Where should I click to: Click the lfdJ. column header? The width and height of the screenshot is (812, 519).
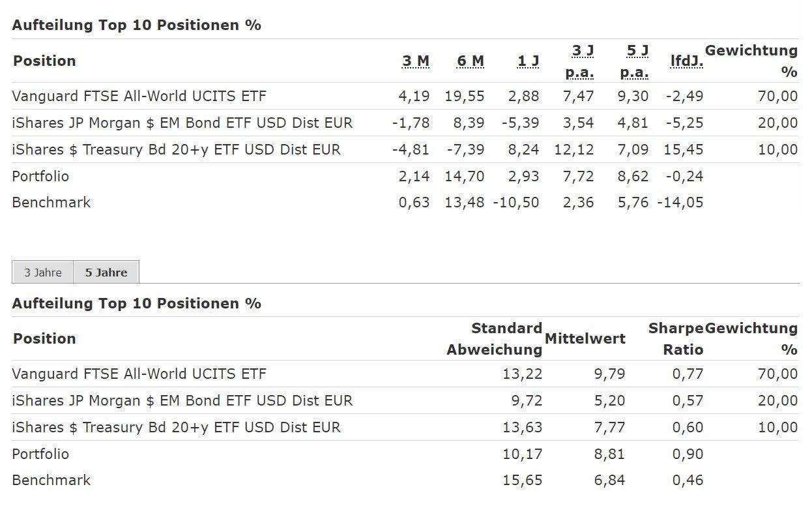point(687,61)
